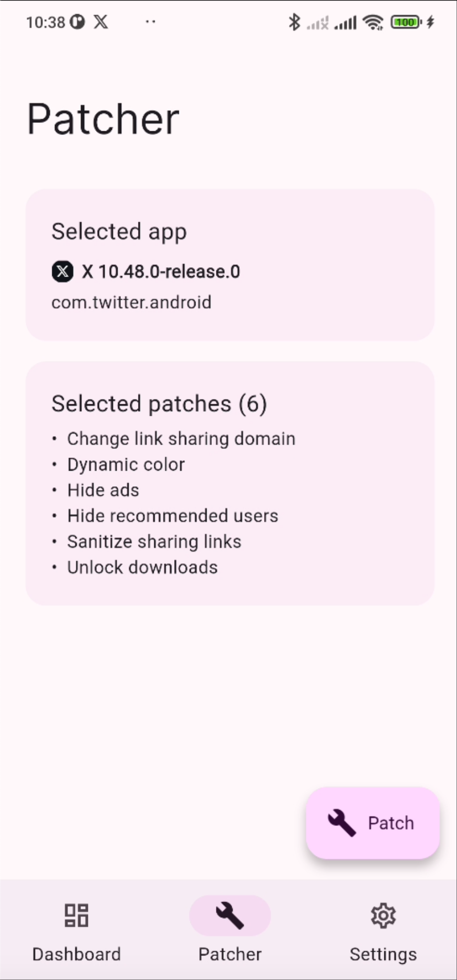Click the Wi-Fi status bar icon
The height and width of the screenshot is (980, 457).
click(x=373, y=22)
